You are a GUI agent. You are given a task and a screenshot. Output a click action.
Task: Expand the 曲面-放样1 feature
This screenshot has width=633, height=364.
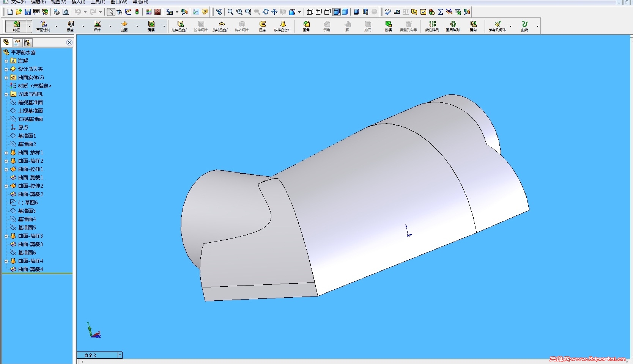click(6, 153)
